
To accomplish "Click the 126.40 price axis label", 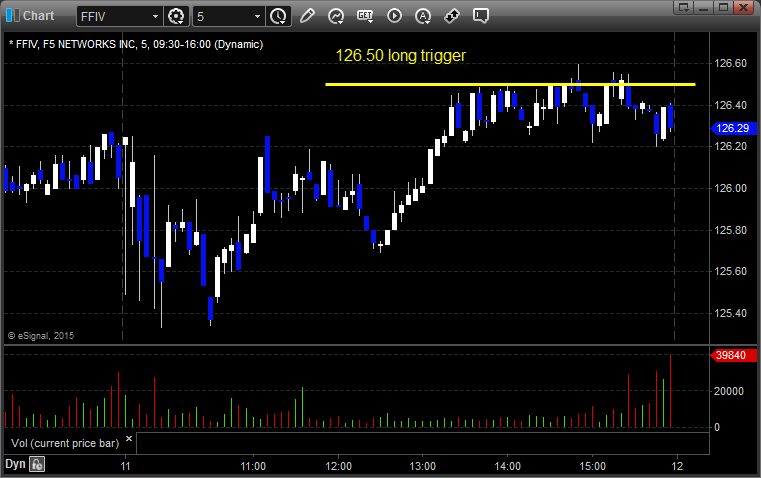I will pos(730,105).
